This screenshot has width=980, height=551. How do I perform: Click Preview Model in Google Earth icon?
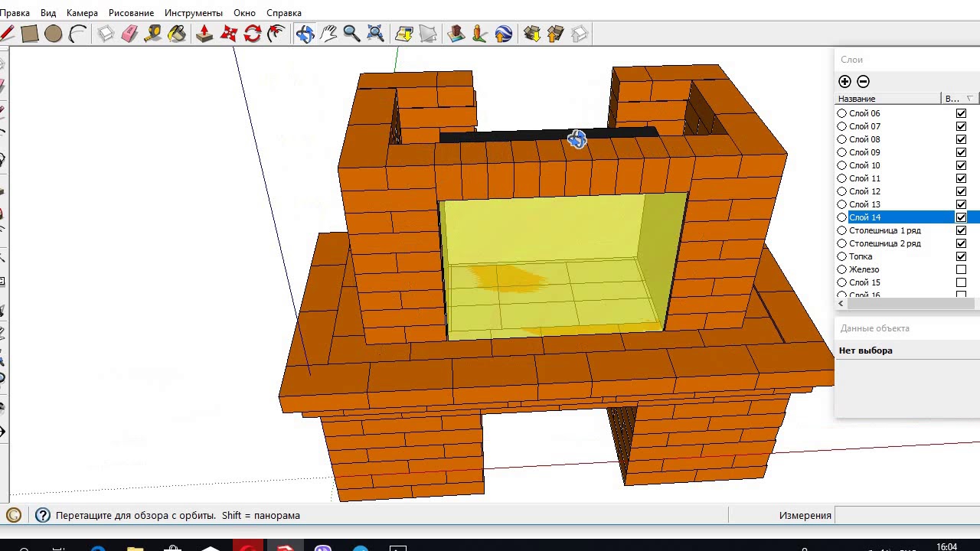[503, 34]
